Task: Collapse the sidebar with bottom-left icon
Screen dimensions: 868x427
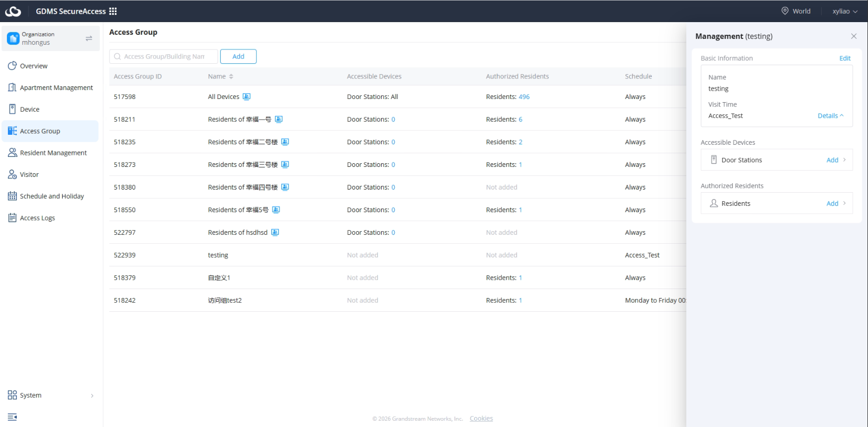Action: tap(12, 417)
